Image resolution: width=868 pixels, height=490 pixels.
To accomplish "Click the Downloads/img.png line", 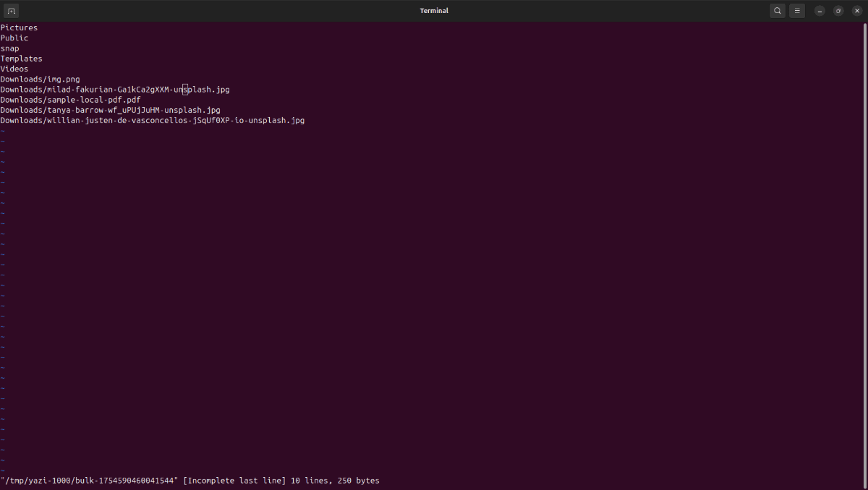I will pos(40,79).
